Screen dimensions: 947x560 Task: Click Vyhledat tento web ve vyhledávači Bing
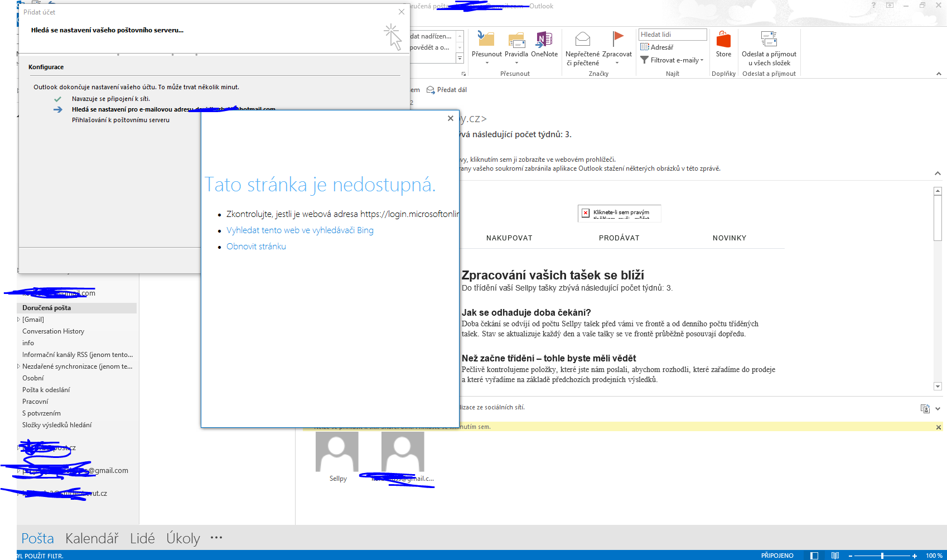tap(300, 230)
